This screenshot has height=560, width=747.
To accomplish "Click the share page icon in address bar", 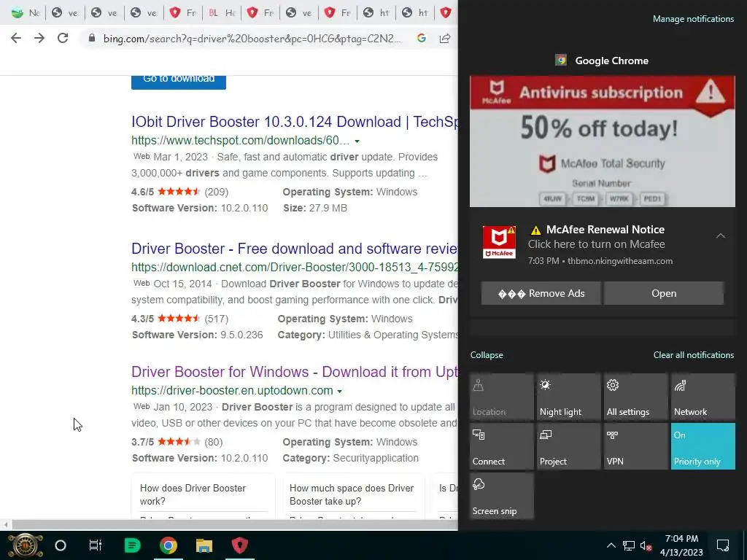I will pos(444,38).
